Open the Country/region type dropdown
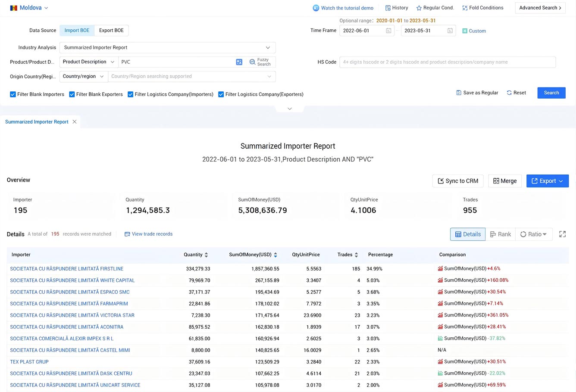This screenshot has width=576, height=392. pos(84,76)
